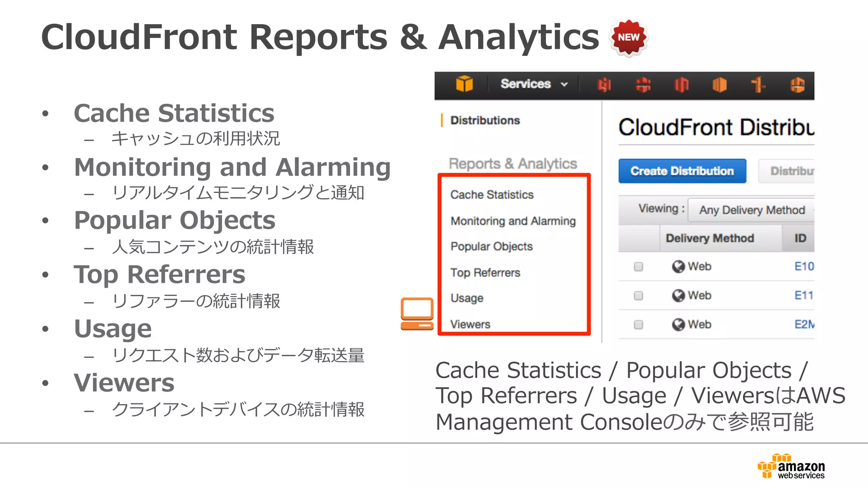This screenshot has height=488, width=868.
Task: Click the partially visible Distribution button
Action: click(787, 171)
